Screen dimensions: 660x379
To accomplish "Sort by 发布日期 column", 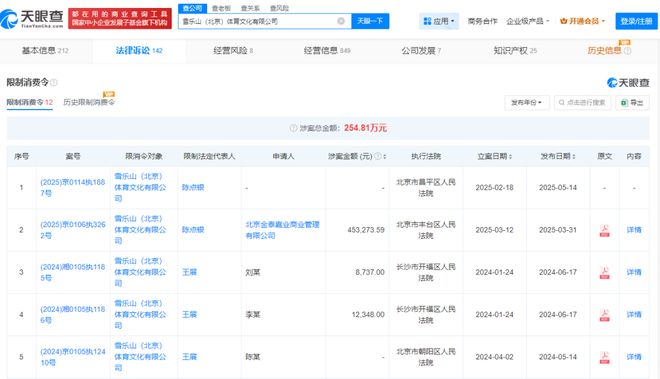I will point(573,156).
